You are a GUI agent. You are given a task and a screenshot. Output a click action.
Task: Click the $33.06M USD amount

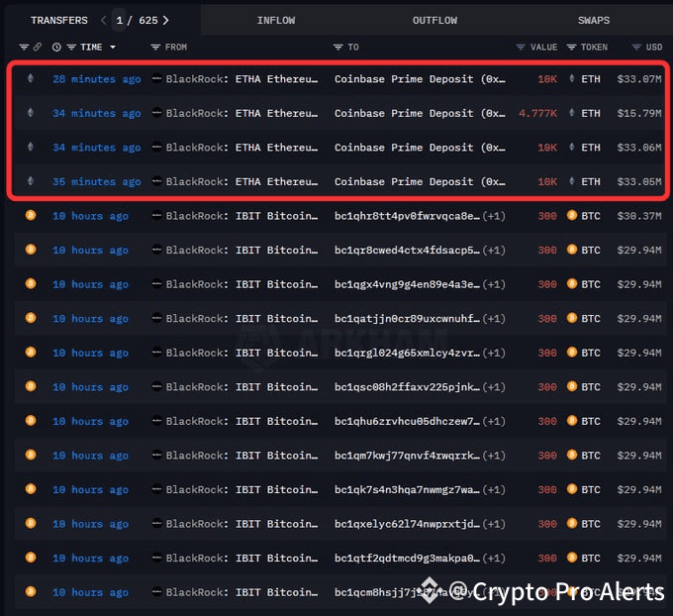pyautogui.click(x=639, y=148)
